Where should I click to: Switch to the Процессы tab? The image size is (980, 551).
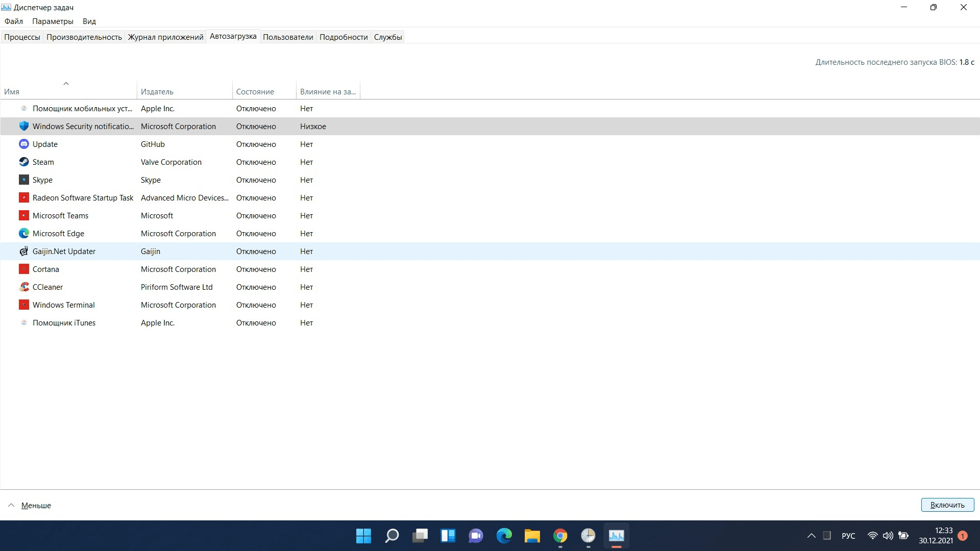22,37
